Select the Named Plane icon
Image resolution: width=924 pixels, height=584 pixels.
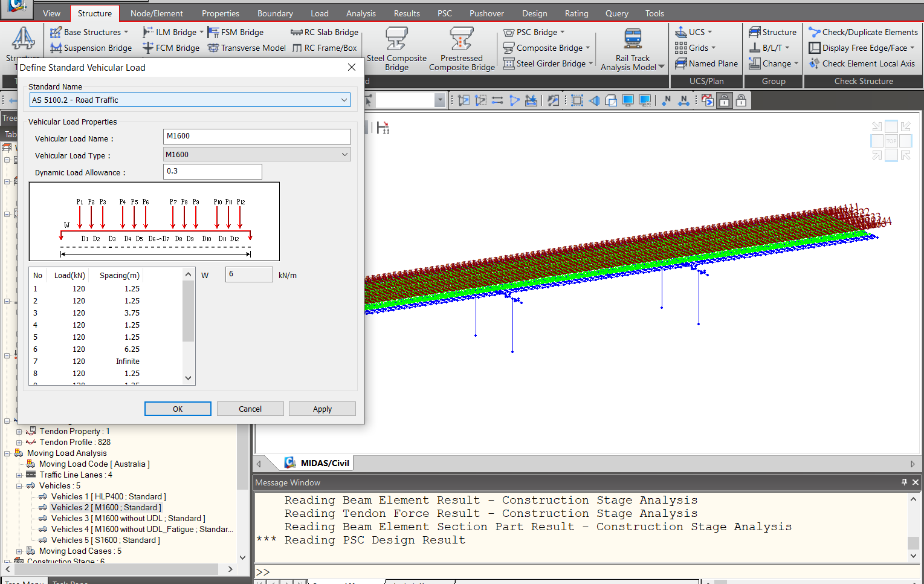tap(706, 63)
